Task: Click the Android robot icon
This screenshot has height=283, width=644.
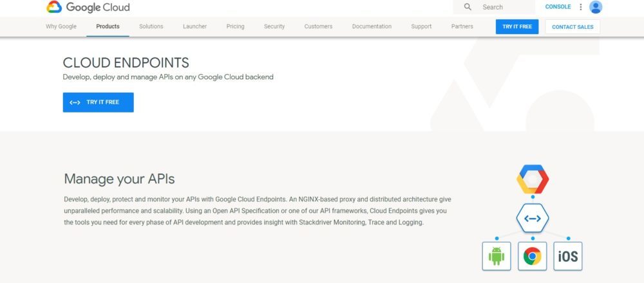Action: pyautogui.click(x=496, y=257)
